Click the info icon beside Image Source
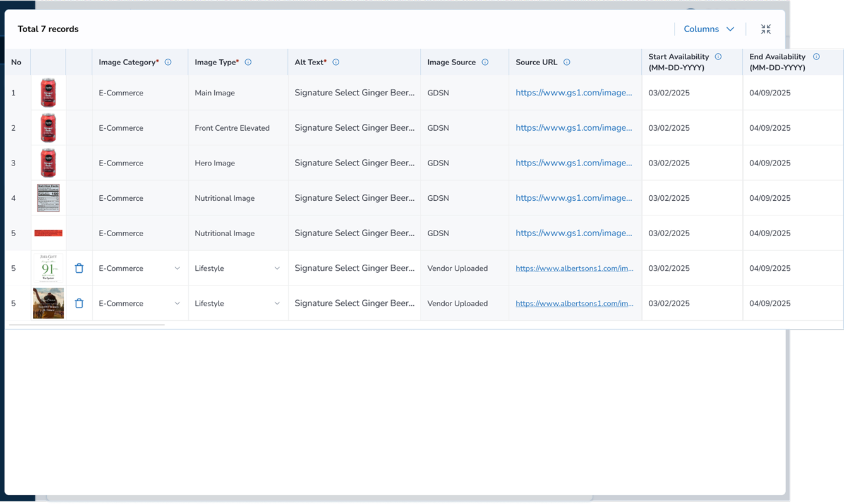 485,62
